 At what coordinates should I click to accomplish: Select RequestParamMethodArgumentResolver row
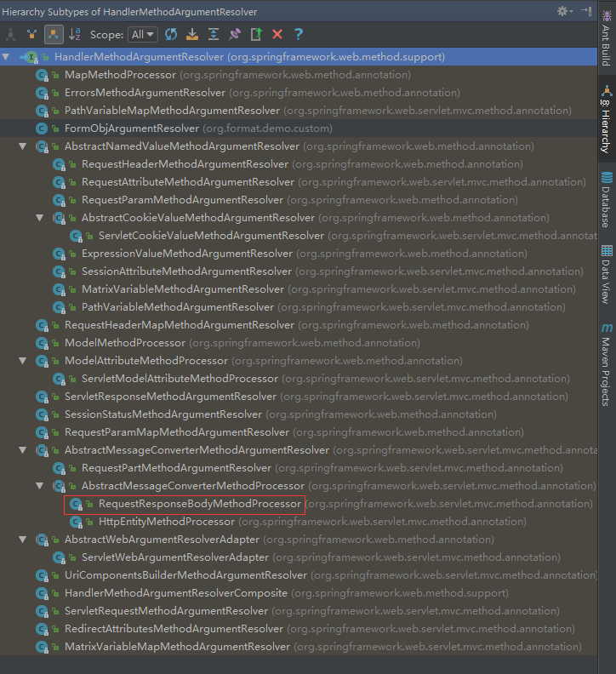point(299,200)
